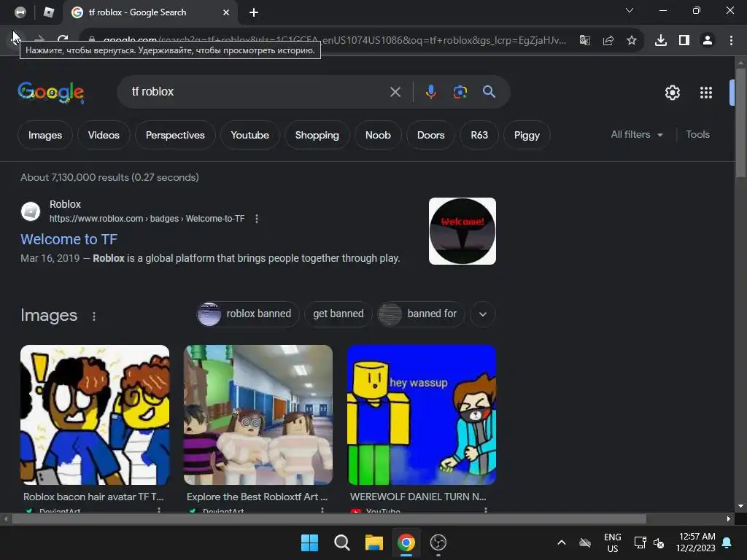Image resolution: width=747 pixels, height=560 pixels.
Task: Click the share page icon in address bar
Action: tap(608, 41)
